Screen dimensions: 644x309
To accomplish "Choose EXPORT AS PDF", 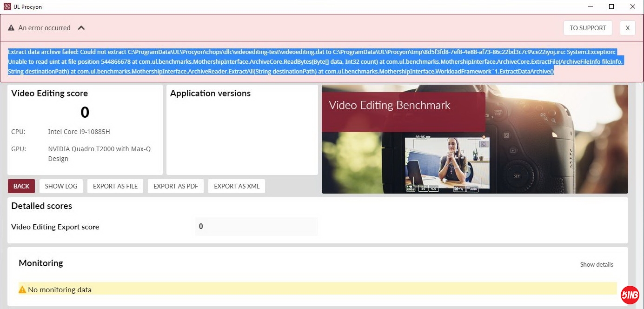I will (176, 186).
